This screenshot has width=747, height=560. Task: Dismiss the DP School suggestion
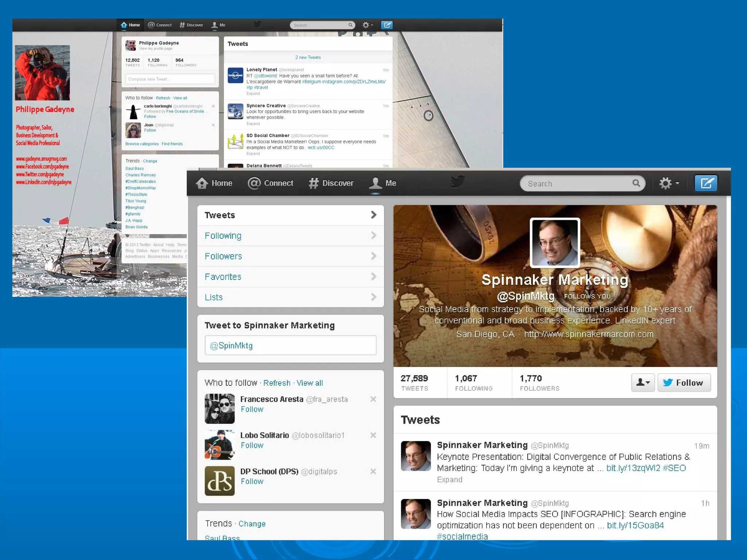(373, 471)
